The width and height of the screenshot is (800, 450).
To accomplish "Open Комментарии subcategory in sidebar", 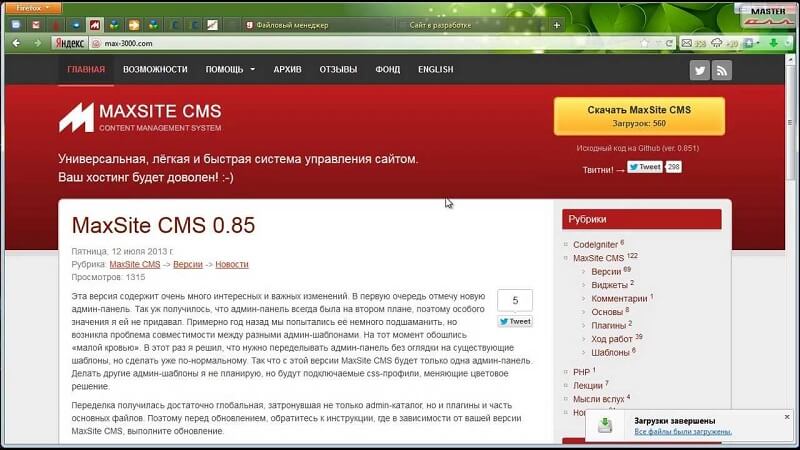I will click(619, 298).
